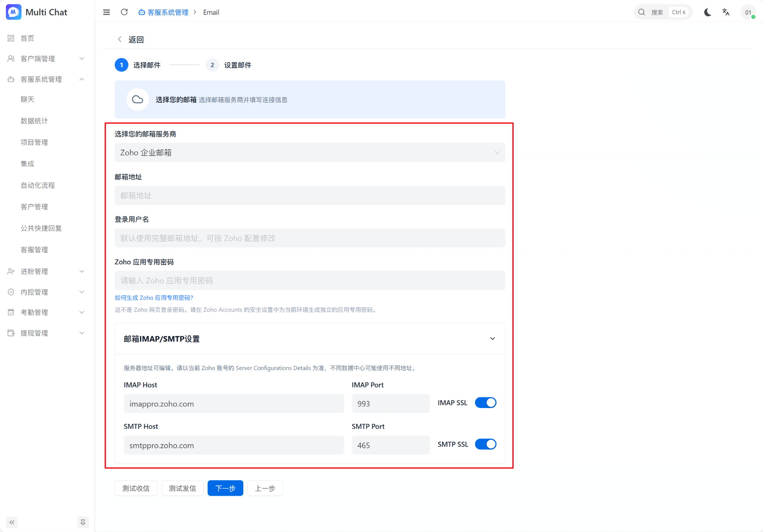
Task: Click the 返回 back text
Action: tap(136, 39)
